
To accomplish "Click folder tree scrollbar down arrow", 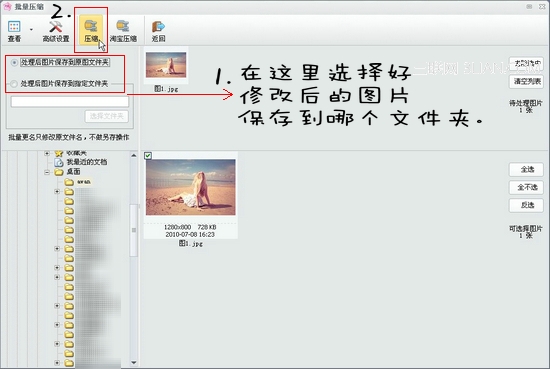I will tap(134, 362).
